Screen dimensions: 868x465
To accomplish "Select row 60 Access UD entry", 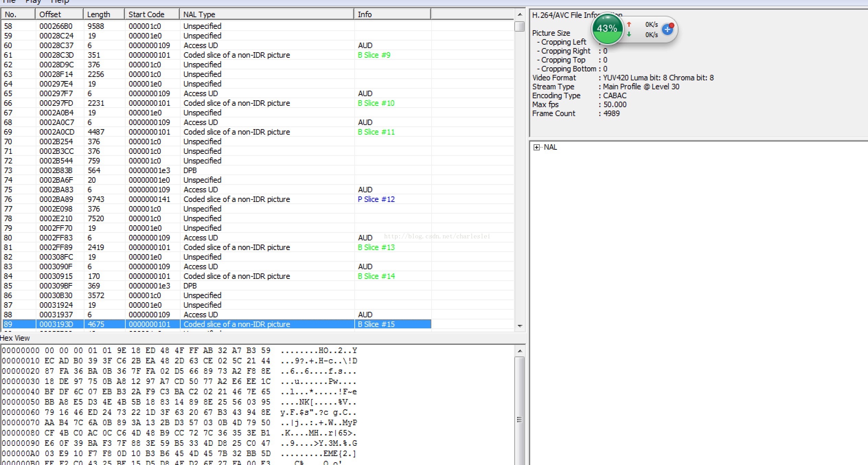I will point(217,45).
